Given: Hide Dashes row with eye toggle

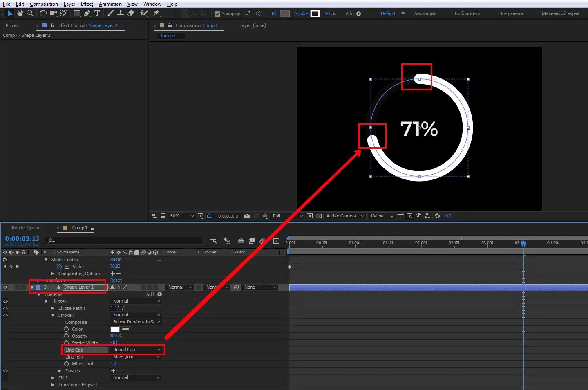Looking at the screenshot, I should tap(5, 371).
